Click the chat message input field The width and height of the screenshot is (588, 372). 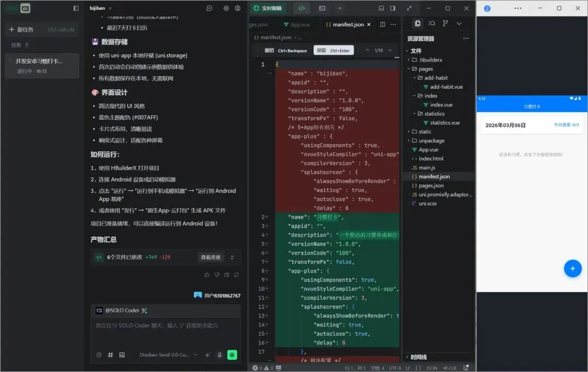pos(166,332)
